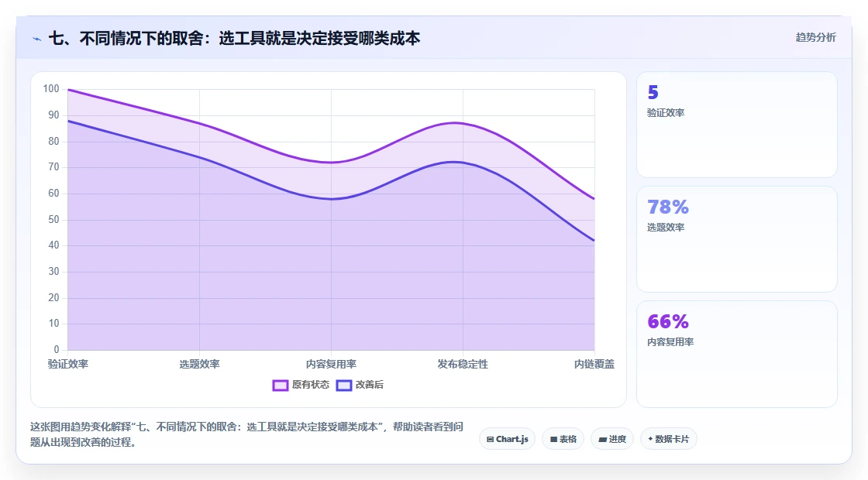Viewport: 868px width, 480px height.
Task: Click the 50 y-axis tick label
Action: [x=53, y=220]
